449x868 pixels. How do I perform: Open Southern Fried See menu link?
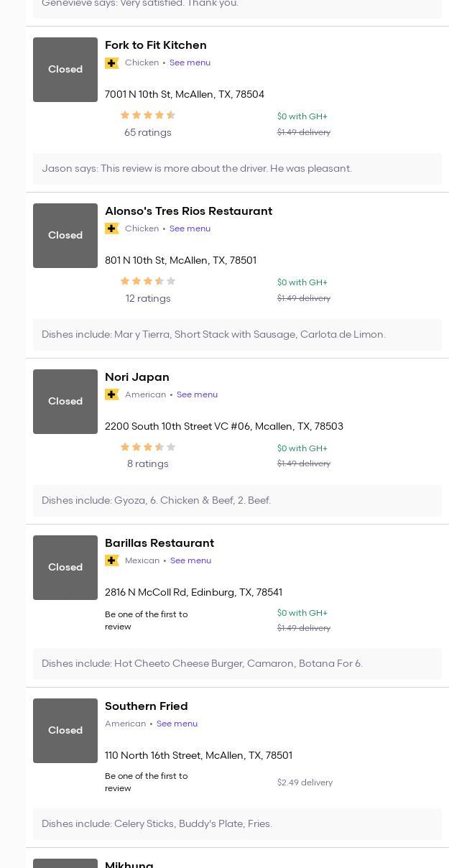click(177, 724)
